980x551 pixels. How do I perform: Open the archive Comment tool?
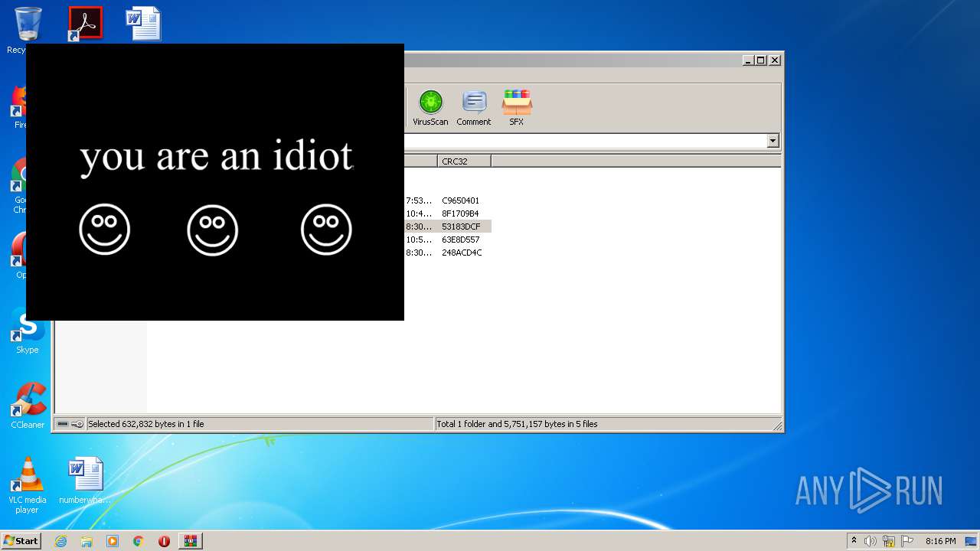pos(474,108)
